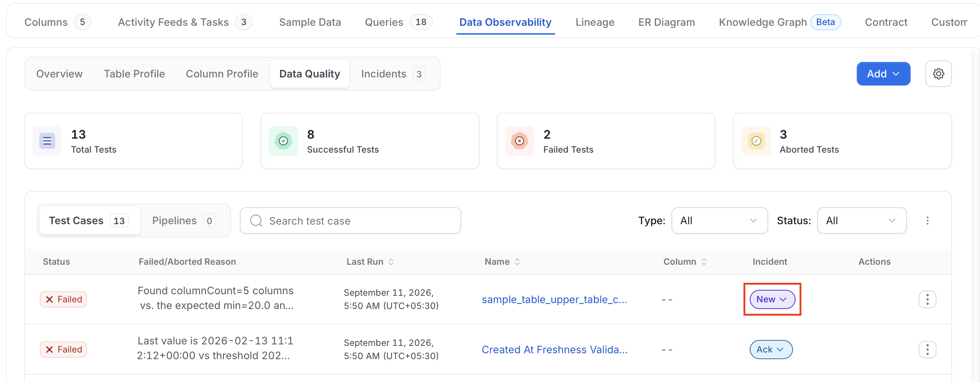Click the Failed badge for sample_table_upper_table row
Viewport: 980px width, 382px height.
[x=63, y=299]
